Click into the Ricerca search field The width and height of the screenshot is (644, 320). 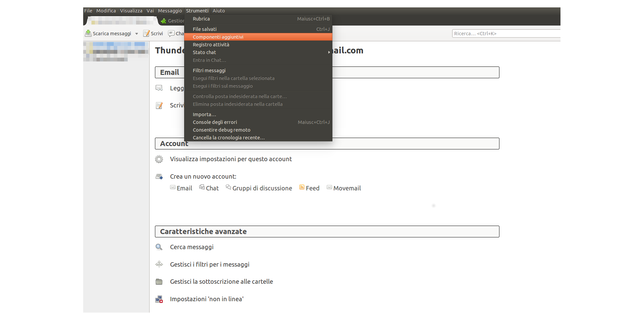point(506,34)
